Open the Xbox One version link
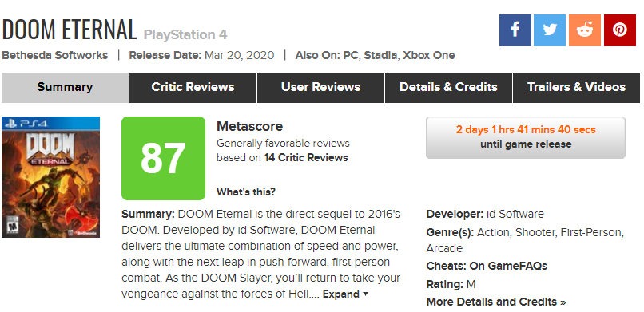This screenshot has height=312, width=644. [x=428, y=55]
